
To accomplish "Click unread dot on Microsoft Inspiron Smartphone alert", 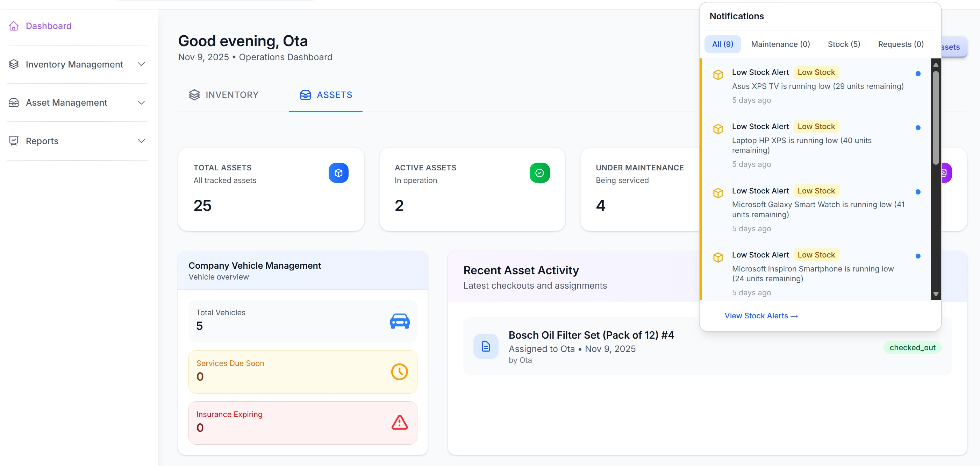I will point(918,256).
